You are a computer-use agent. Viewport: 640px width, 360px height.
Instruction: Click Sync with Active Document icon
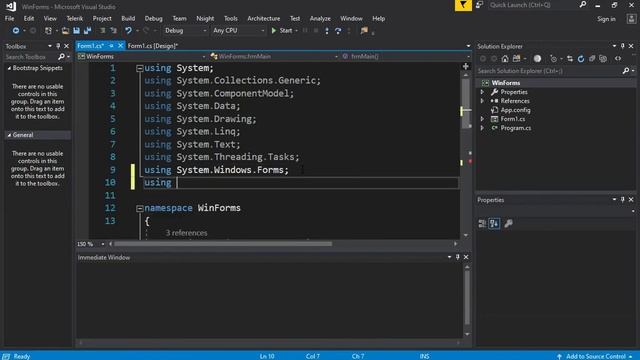tap(570, 59)
